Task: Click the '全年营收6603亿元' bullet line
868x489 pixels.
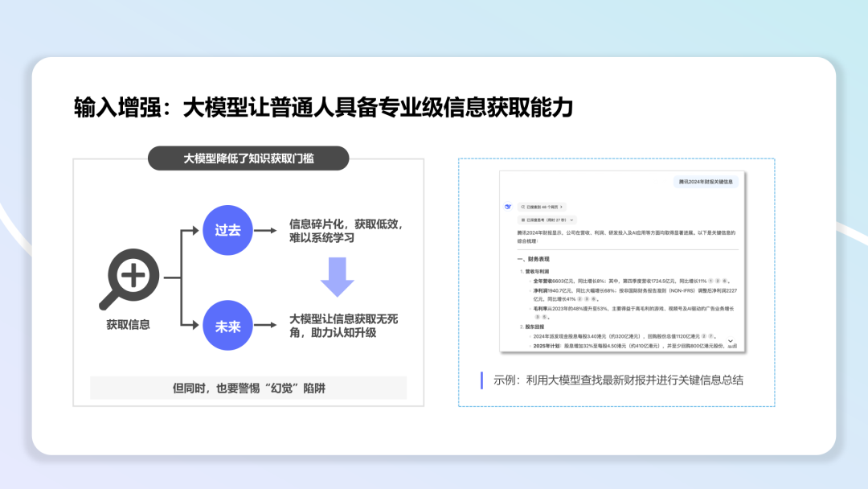Action: point(631,281)
